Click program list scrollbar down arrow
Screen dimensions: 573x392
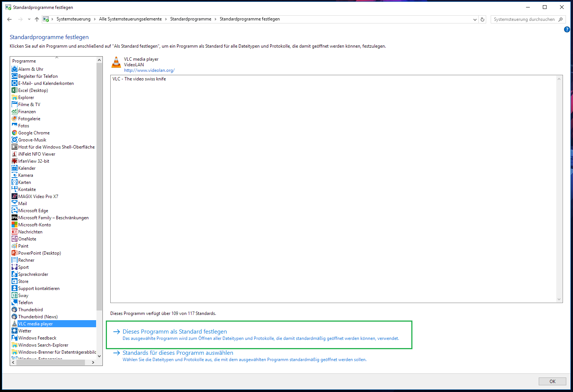tap(99, 356)
